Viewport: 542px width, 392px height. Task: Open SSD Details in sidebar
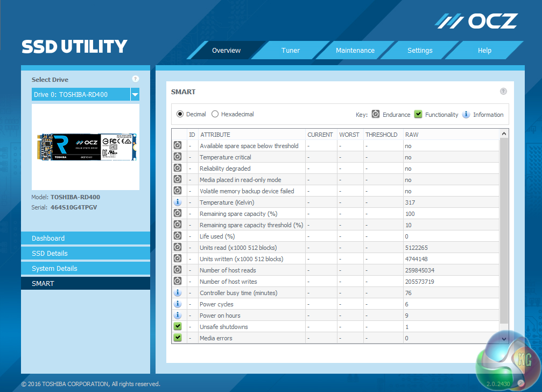[x=86, y=254]
